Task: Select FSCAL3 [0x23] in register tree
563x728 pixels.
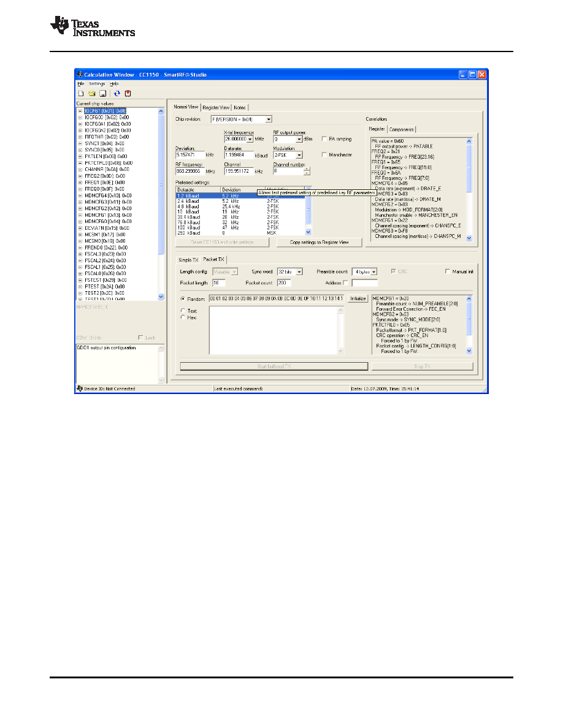Action: point(105,254)
